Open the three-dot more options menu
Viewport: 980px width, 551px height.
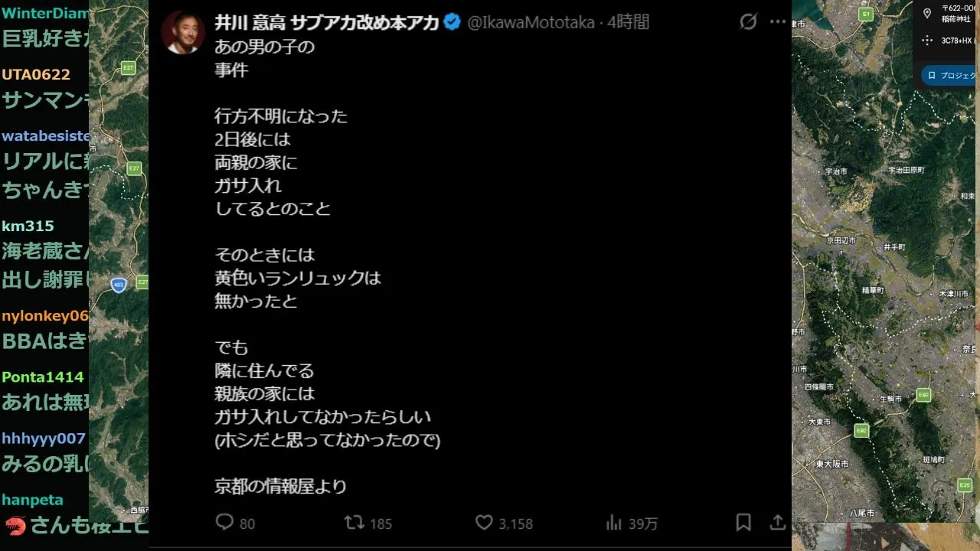point(779,22)
